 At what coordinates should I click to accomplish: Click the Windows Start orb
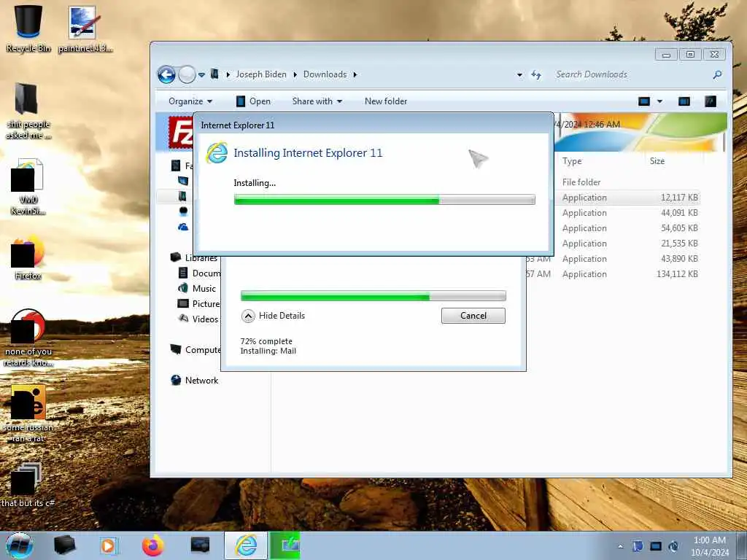pyautogui.click(x=19, y=545)
